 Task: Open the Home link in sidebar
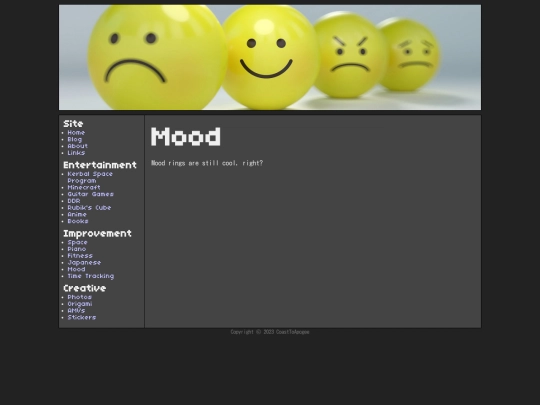click(x=76, y=133)
